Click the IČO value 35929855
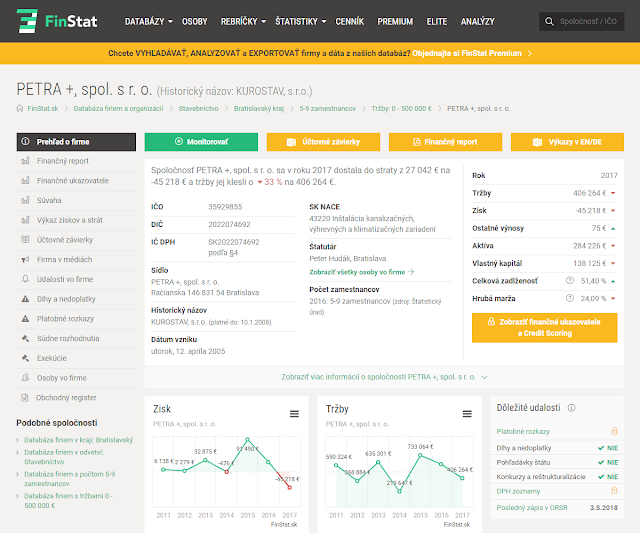The height and width of the screenshot is (533, 640). (x=225, y=207)
